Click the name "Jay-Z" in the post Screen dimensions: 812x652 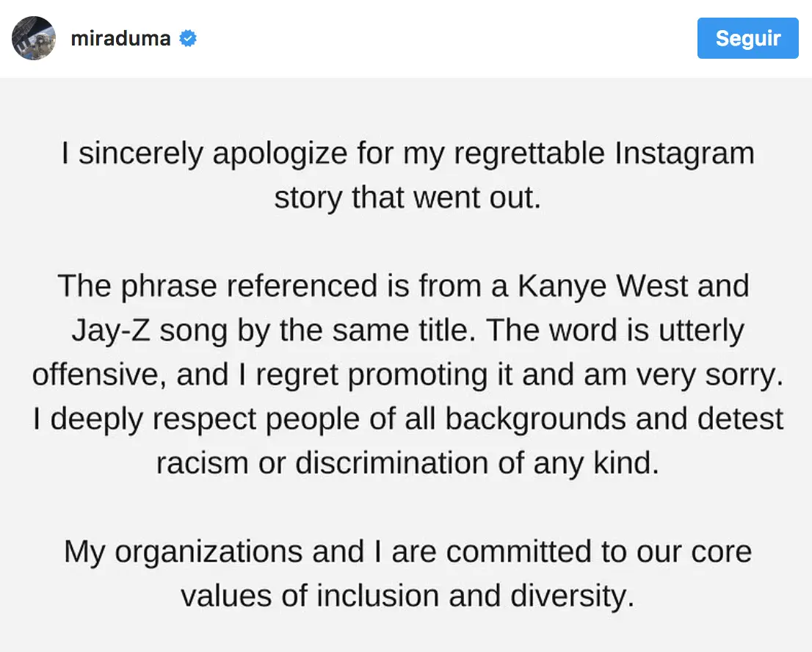[x=111, y=330]
